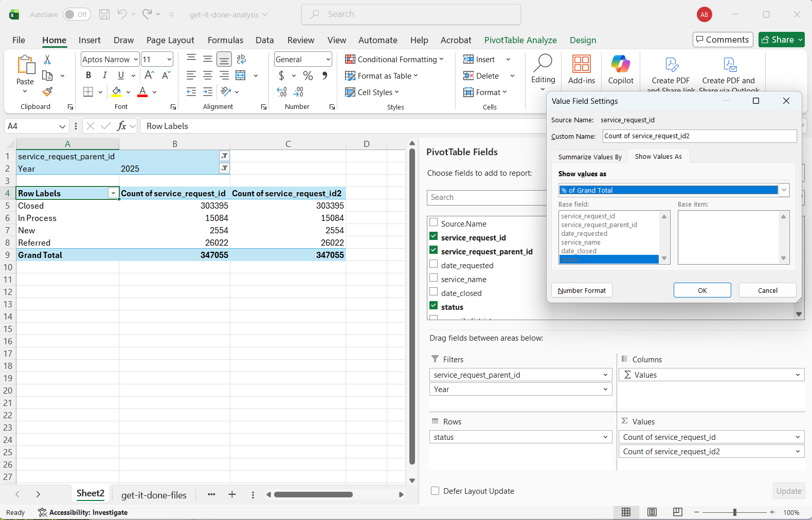Click the Save floppy disk icon

104,14
